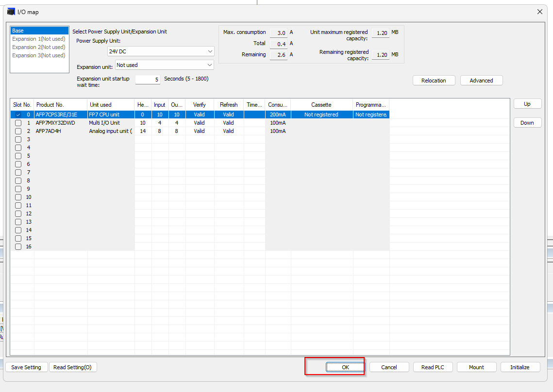Click the Cancel button
Image resolution: width=553 pixels, height=392 pixels.
389,367
